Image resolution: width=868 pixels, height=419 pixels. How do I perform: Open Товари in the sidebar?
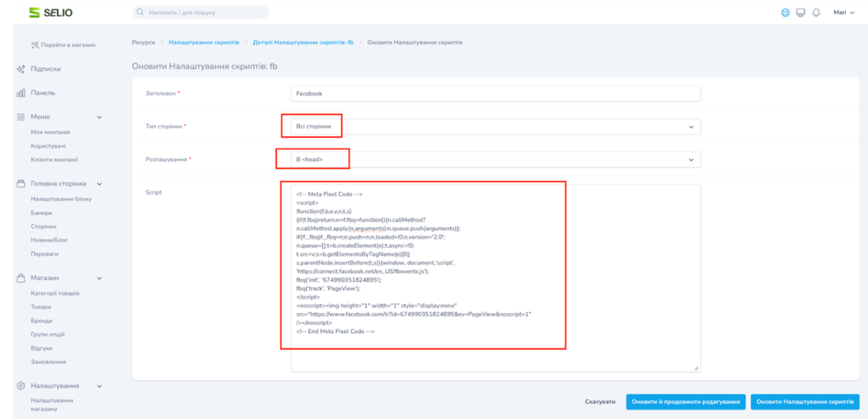pyautogui.click(x=41, y=306)
